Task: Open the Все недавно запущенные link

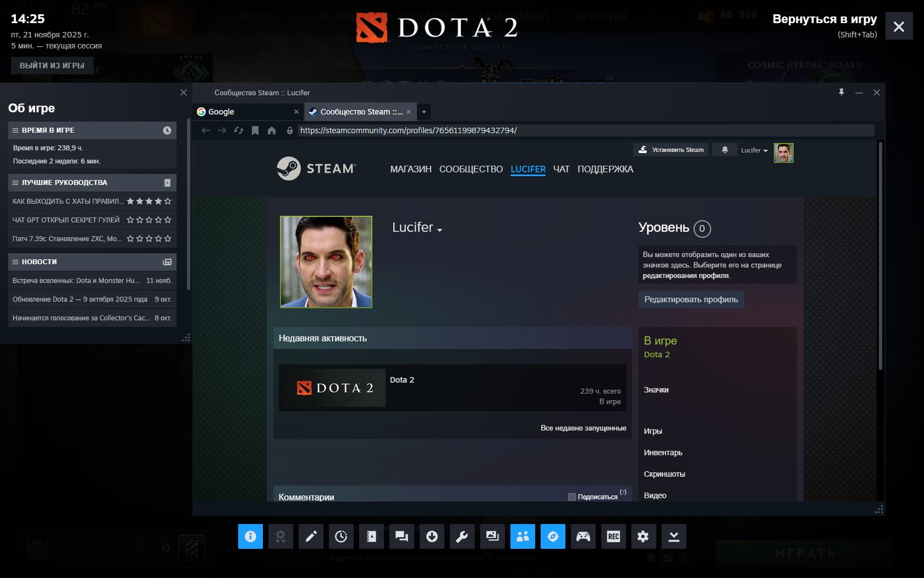Action: pyautogui.click(x=584, y=428)
